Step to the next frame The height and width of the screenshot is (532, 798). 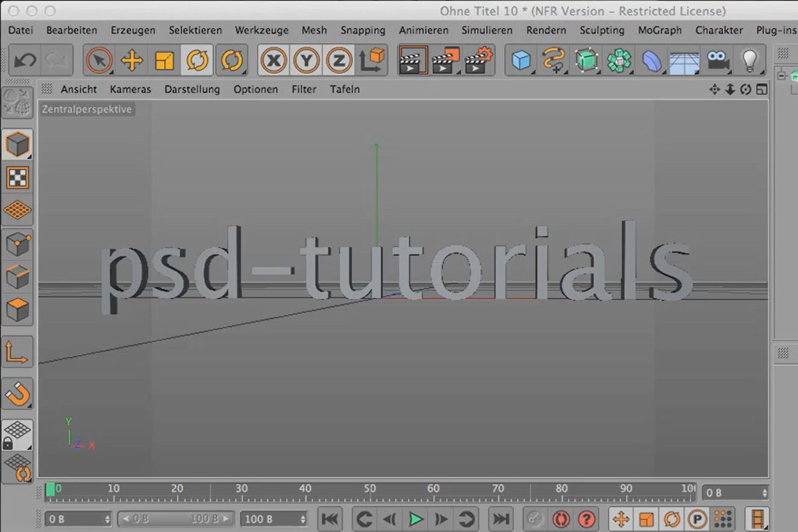point(441,519)
